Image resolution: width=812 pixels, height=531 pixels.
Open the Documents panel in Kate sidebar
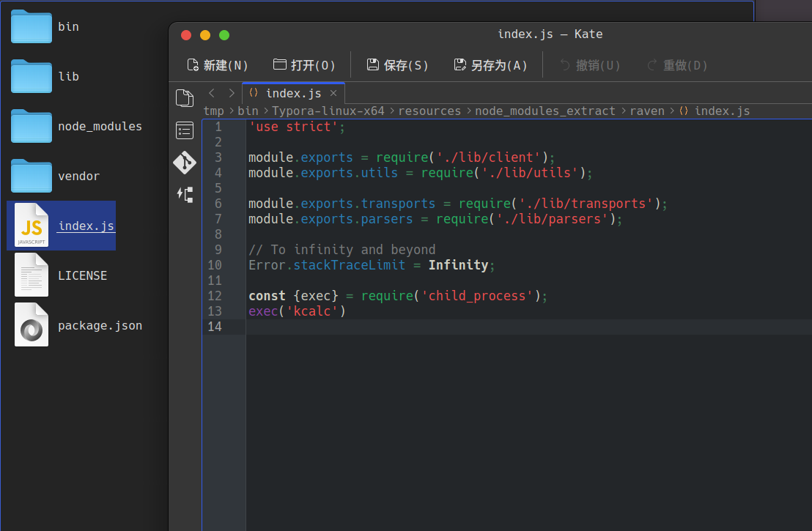[x=185, y=98]
